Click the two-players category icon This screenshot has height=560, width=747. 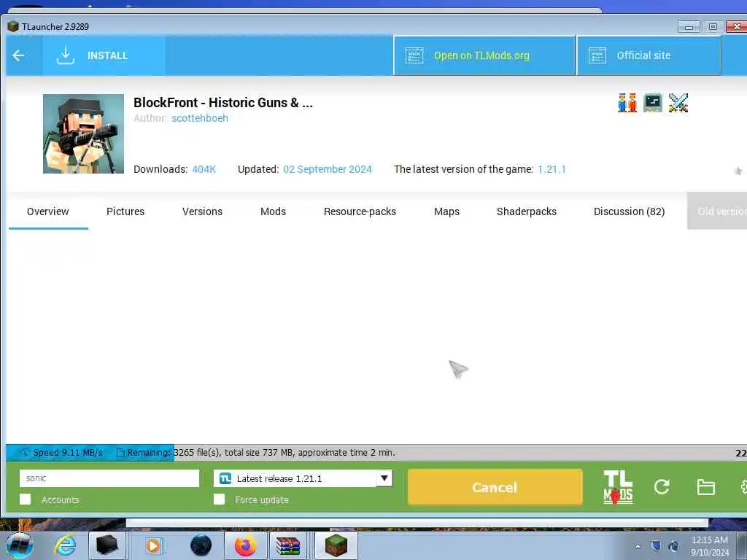[627, 103]
